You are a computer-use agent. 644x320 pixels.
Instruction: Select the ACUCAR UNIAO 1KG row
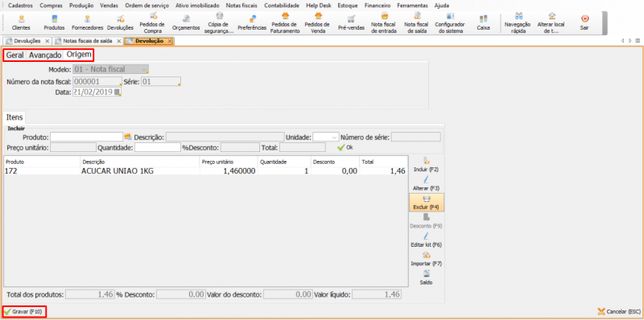(205, 171)
